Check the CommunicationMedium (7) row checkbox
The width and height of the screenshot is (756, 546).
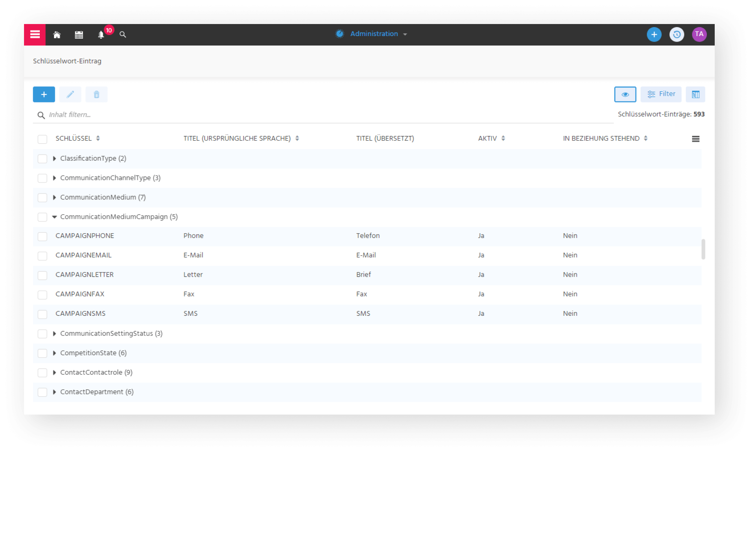coord(42,198)
